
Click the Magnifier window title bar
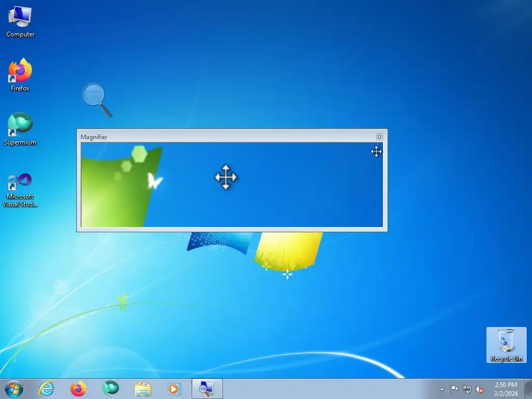[x=228, y=137]
